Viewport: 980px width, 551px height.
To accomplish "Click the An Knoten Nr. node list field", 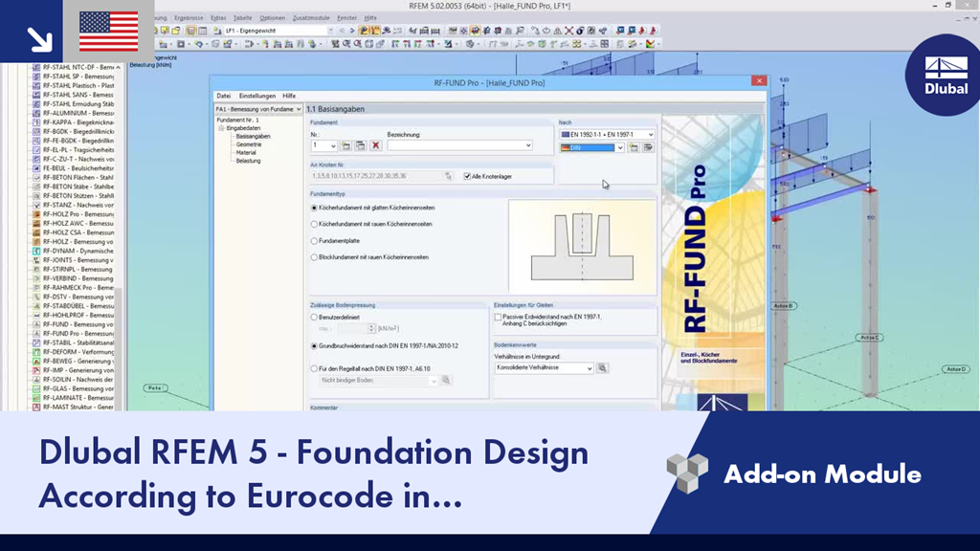I will [377, 176].
